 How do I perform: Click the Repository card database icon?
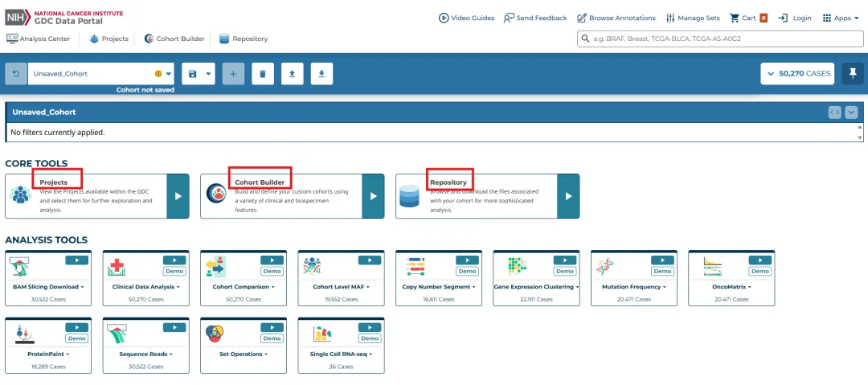point(409,196)
